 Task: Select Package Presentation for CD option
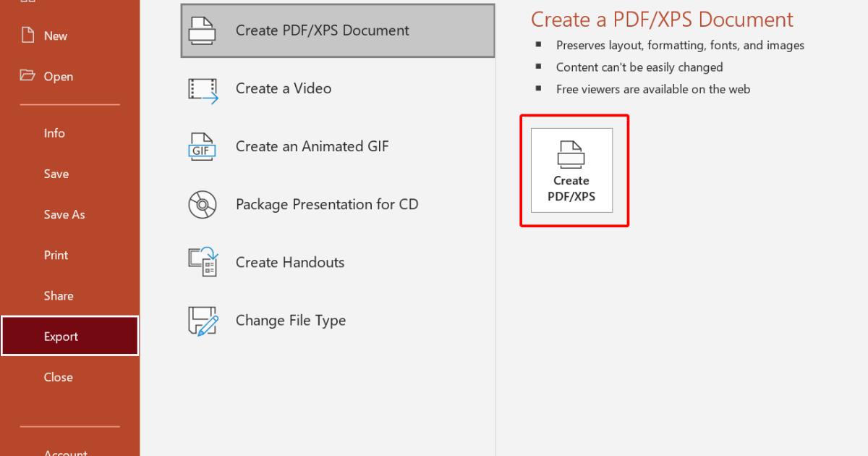click(326, 204)
